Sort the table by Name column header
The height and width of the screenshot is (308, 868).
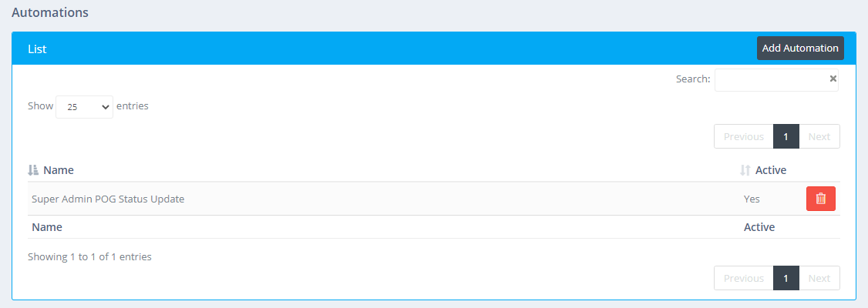tap(59, 170)
